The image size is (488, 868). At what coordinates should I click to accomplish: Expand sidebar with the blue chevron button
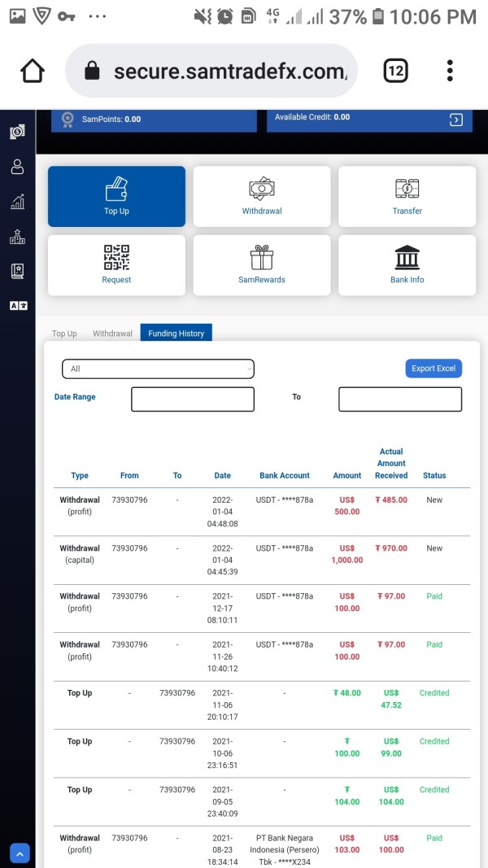[20, 853]
